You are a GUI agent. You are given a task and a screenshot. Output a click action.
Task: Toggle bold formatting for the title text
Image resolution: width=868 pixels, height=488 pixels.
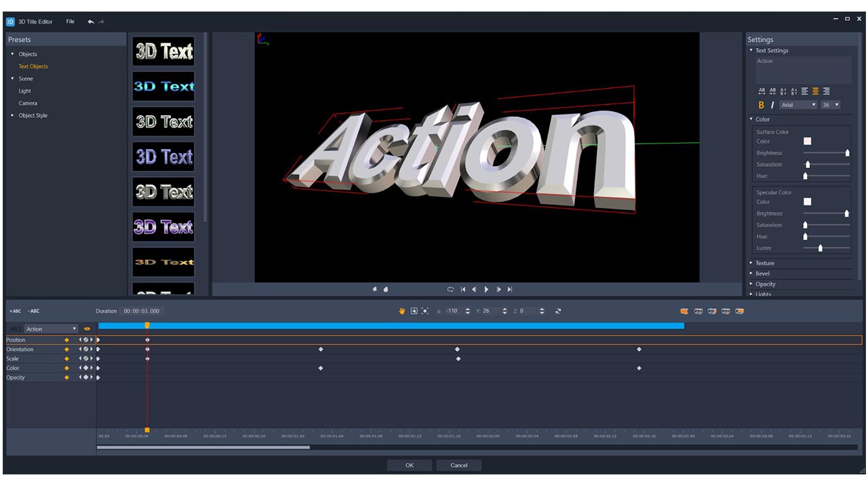760,105
